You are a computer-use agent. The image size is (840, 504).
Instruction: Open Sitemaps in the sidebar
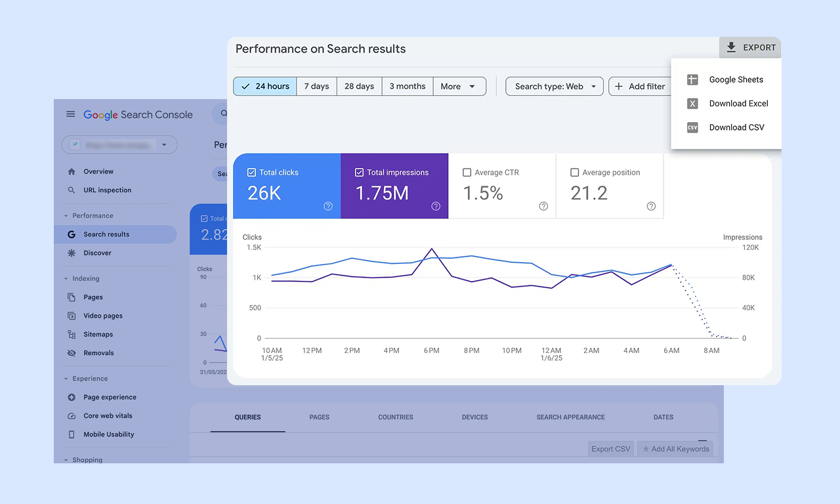click(x=98, y=335)
